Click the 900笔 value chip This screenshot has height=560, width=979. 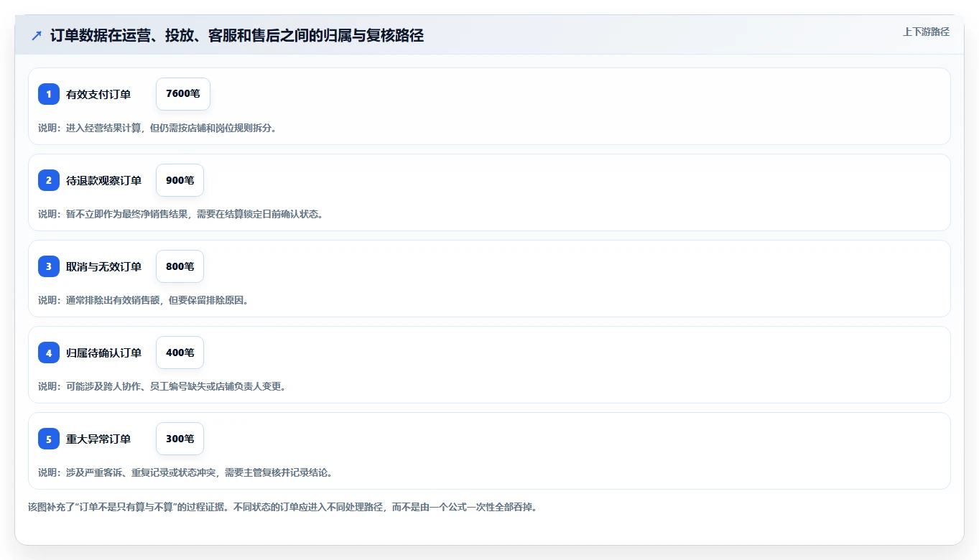coord(180,180)
